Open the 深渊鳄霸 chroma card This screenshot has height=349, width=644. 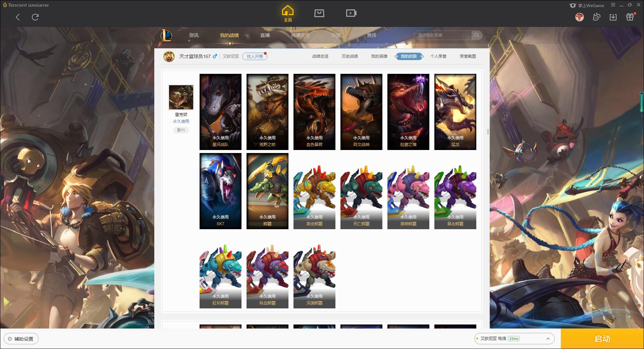314,276
